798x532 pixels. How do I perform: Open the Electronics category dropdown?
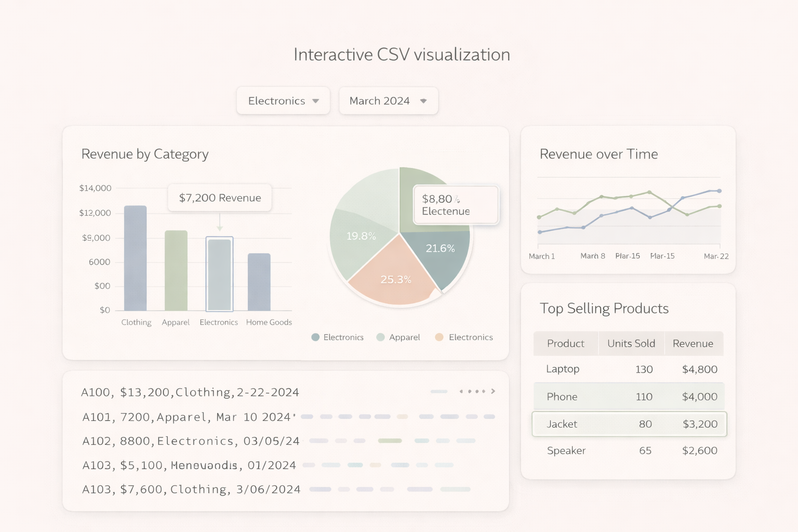283,101
